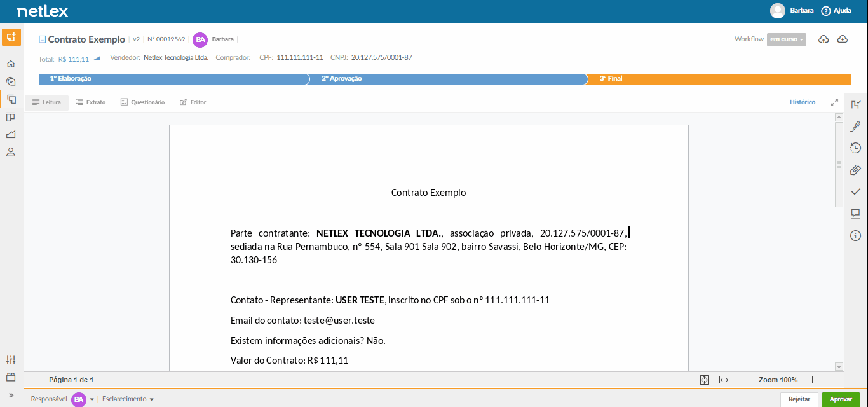Screen dimensions: 868x407
Task: Click the document scrollbar up arrow
Action: point(839,118)
